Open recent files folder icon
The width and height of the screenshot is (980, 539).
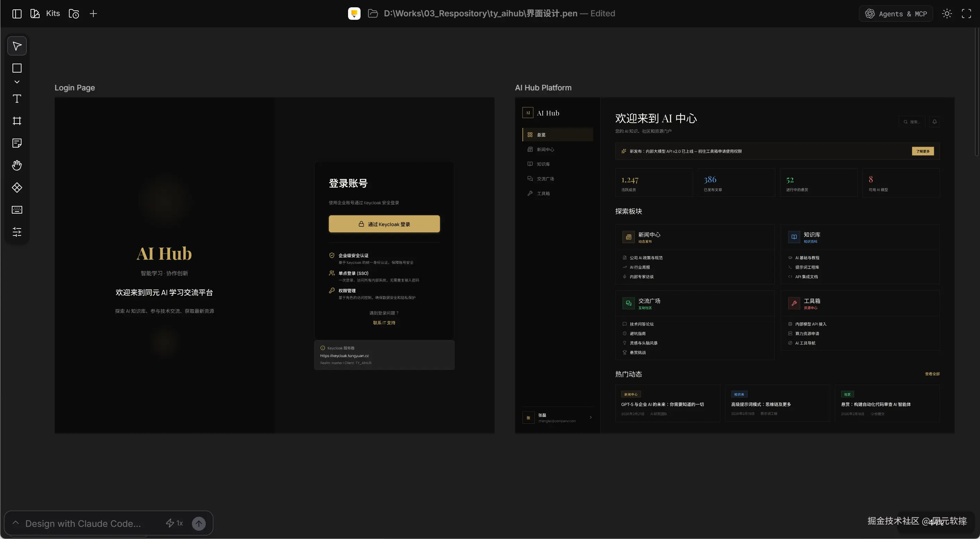coord(74,14)
